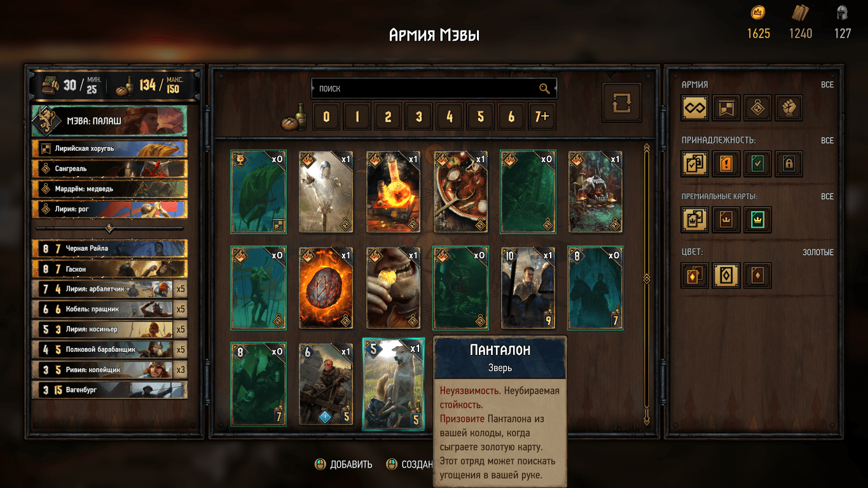Toggle the new cards exclamation filter

pyautogui.click(x=726, y=164)
